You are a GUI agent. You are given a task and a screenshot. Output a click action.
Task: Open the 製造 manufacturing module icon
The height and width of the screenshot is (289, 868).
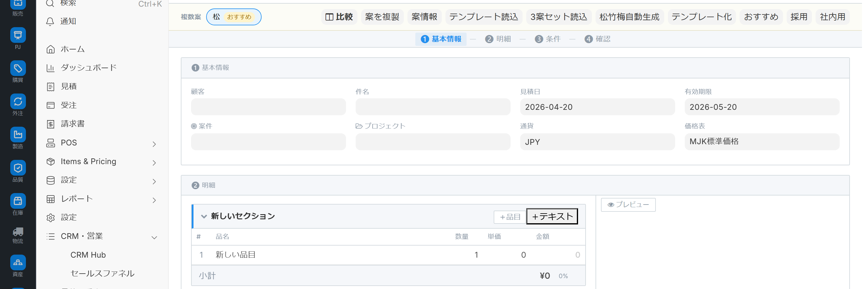coord(18,135)
